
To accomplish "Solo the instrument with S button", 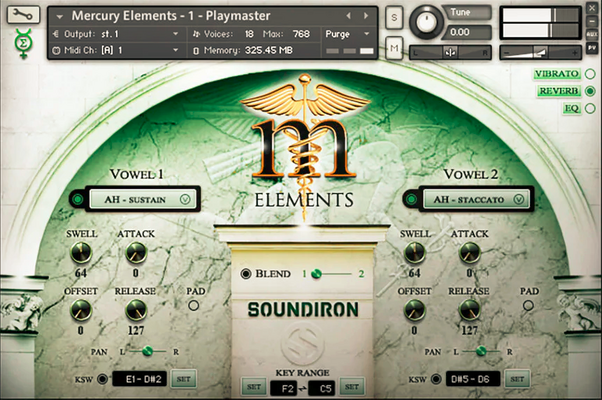I will click(394, 17).
